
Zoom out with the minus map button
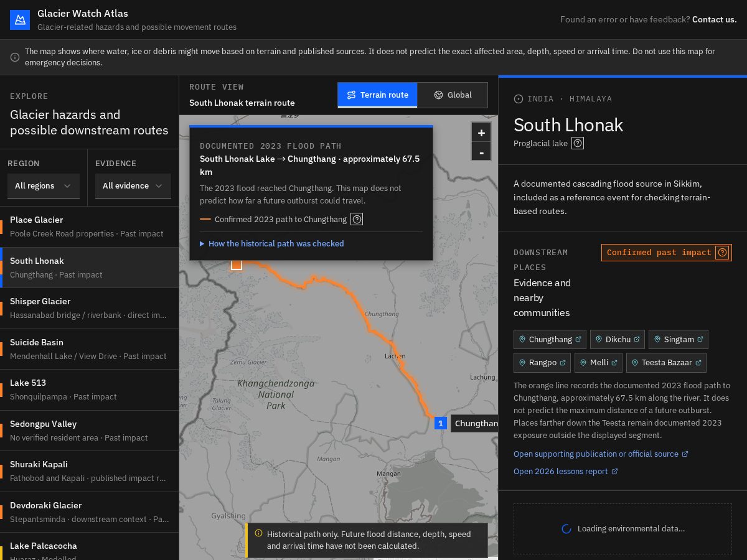[481, 151]
